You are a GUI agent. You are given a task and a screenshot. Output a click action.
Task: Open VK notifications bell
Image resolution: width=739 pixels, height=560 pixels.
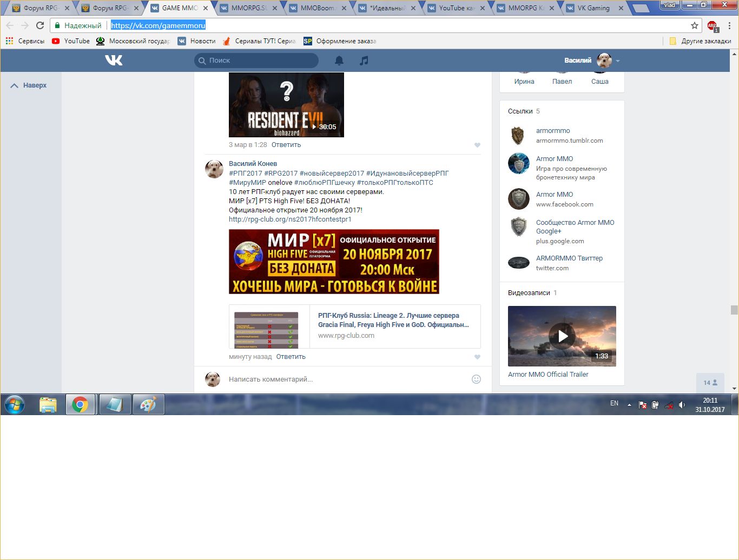click(339, 61)
